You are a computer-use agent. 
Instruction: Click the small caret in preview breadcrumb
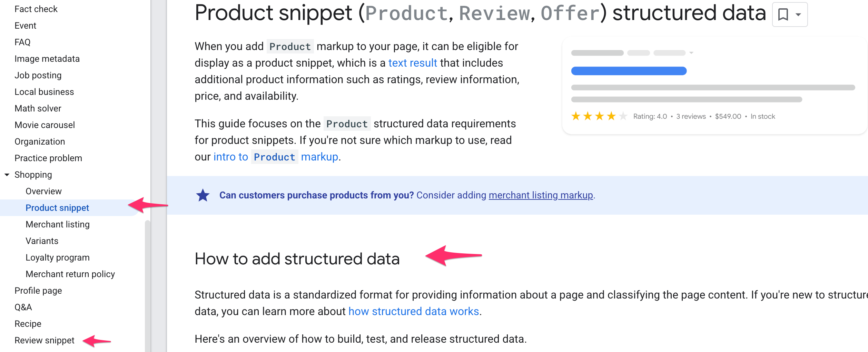pos(691,53)
